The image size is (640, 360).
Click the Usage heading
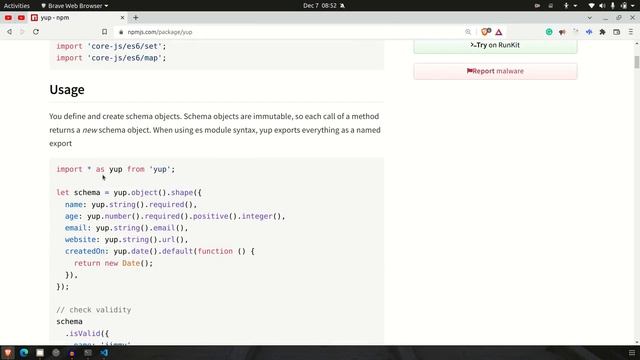click(67, 89)
